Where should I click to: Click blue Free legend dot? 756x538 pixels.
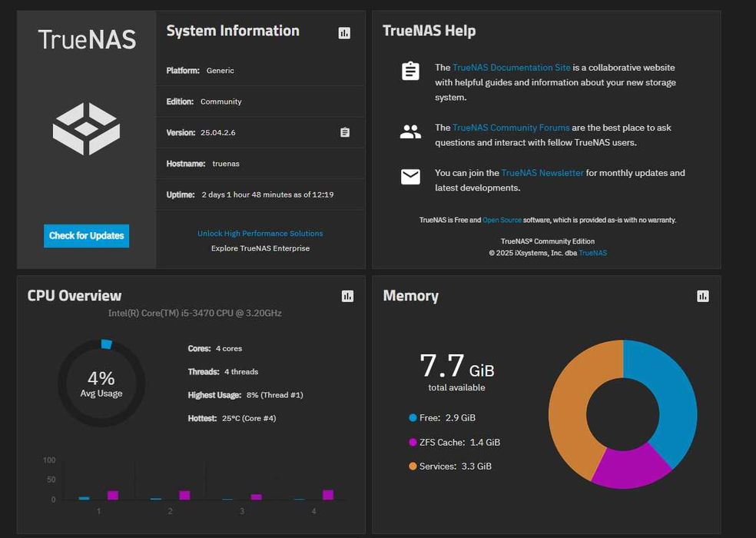(413, 418)
